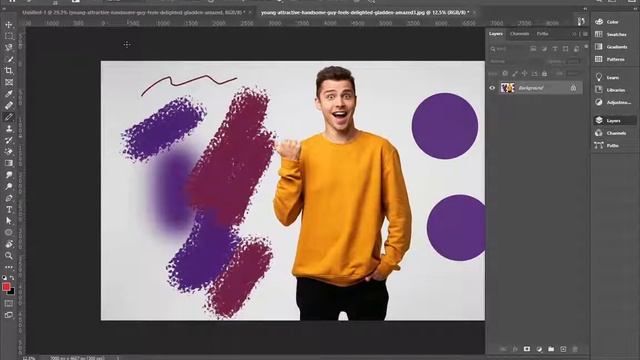The image size is (640, 360).
Task: Lock layer position
Action: [x=524, y=73]
